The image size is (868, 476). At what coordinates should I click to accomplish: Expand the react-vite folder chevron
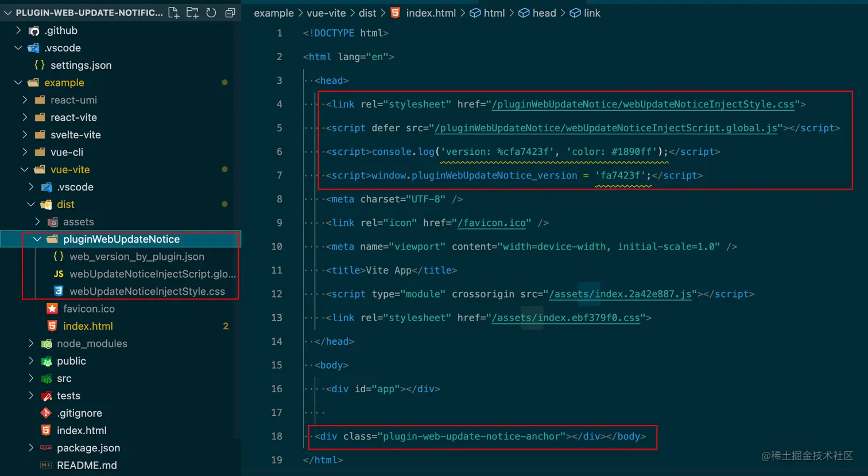(x=25, y=117)
